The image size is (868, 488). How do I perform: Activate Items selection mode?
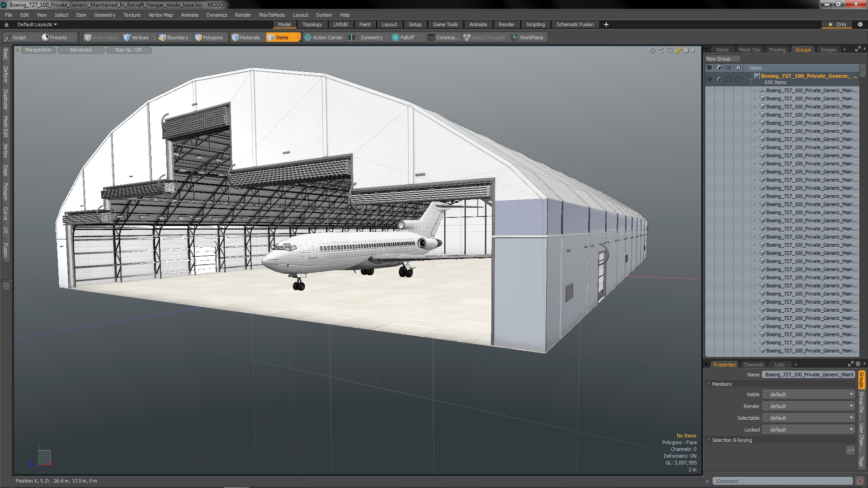click(282, 38)
